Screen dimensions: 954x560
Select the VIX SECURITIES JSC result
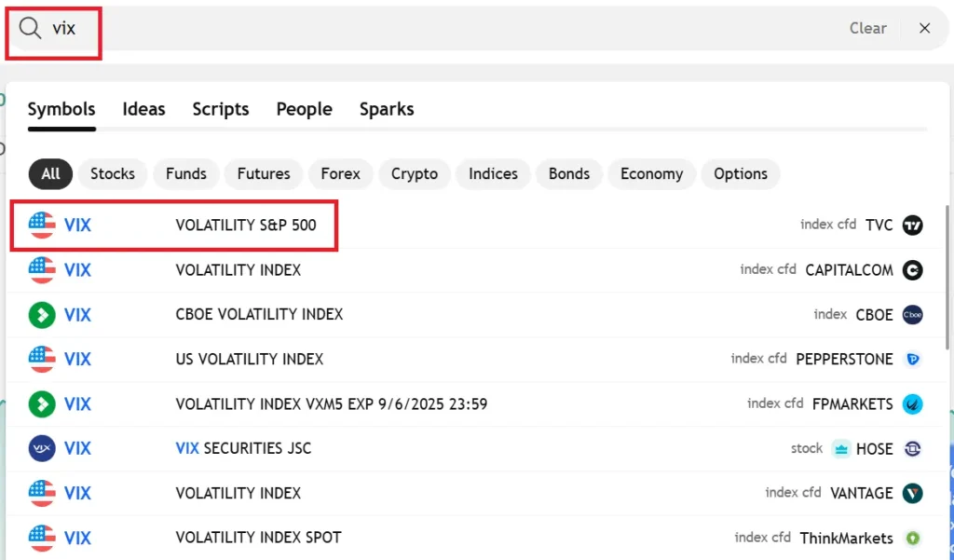476,448
